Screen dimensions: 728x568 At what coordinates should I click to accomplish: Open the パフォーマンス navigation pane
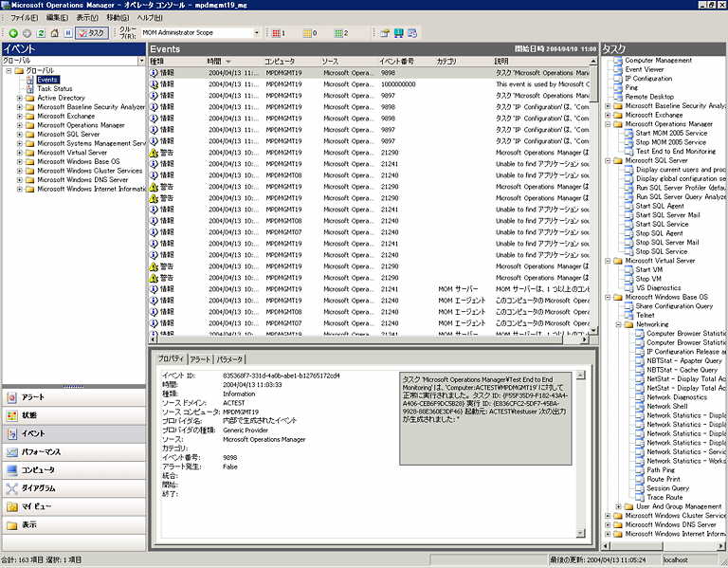pyautogui.click(x=73, y=452)
